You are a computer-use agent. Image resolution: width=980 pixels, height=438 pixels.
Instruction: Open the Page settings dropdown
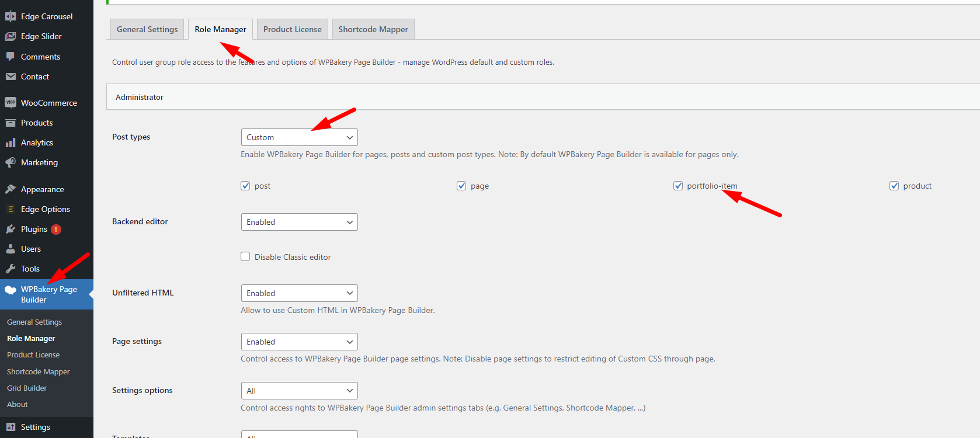299,342
